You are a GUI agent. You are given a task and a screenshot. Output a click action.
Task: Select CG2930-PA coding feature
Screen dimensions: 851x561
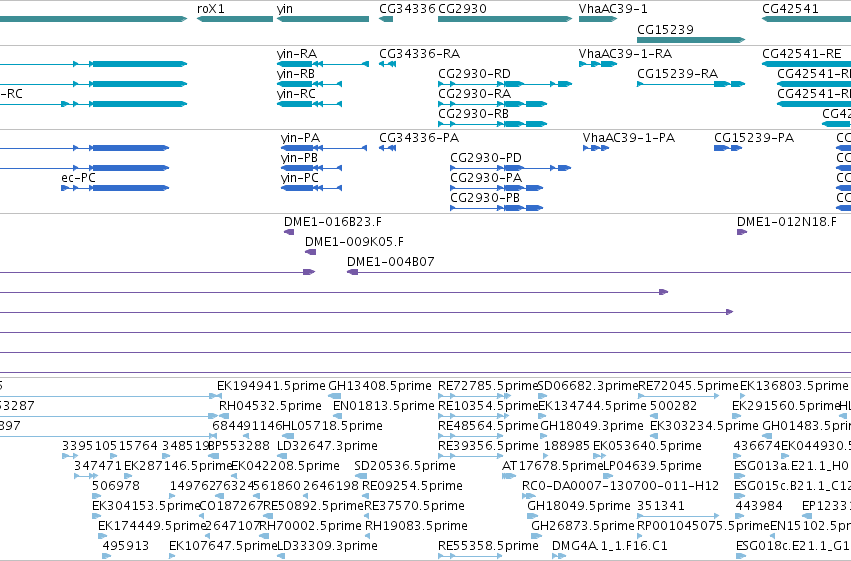(497, 188)
